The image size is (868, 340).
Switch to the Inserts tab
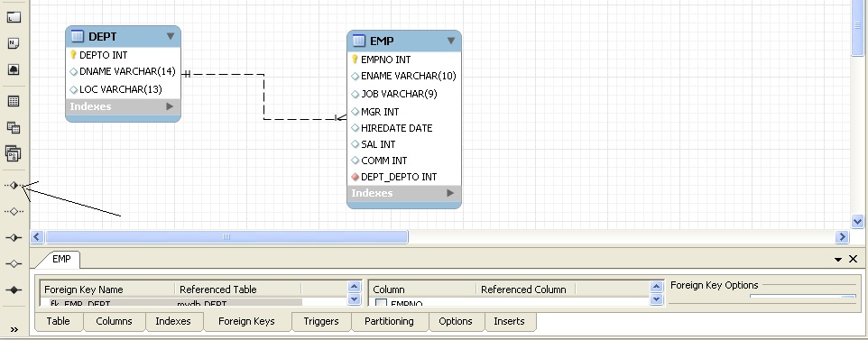click(x=509, y=321)
